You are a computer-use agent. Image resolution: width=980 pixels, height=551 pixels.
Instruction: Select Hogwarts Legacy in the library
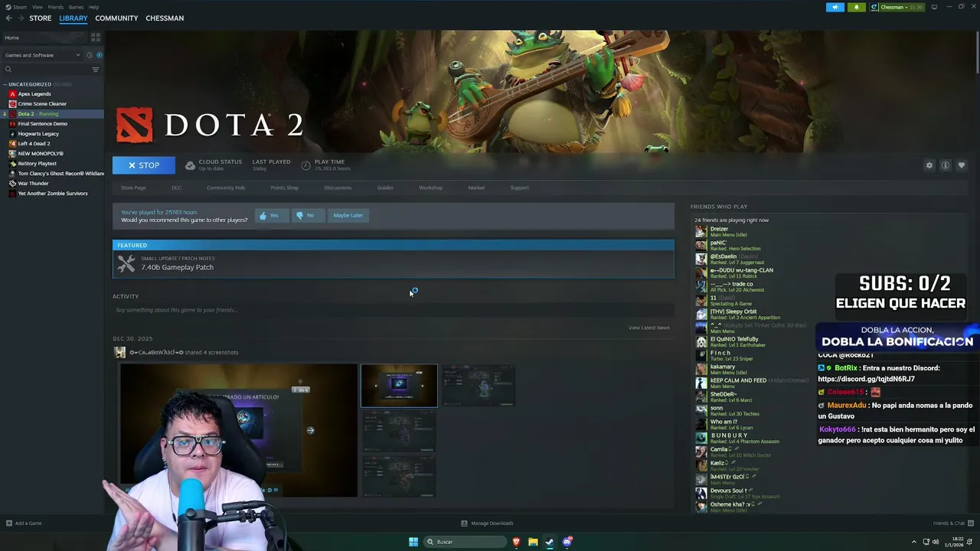click(52, 134)
